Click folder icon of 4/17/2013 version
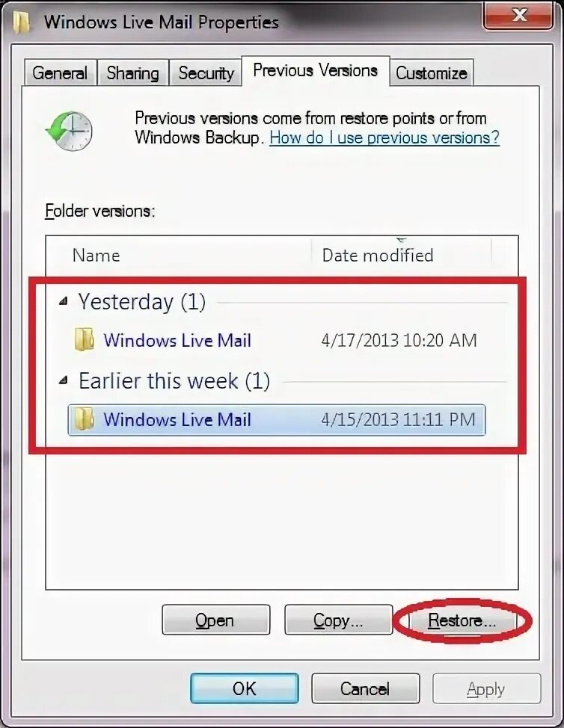Viewport: 564px width, 728px height. (85, 340)
